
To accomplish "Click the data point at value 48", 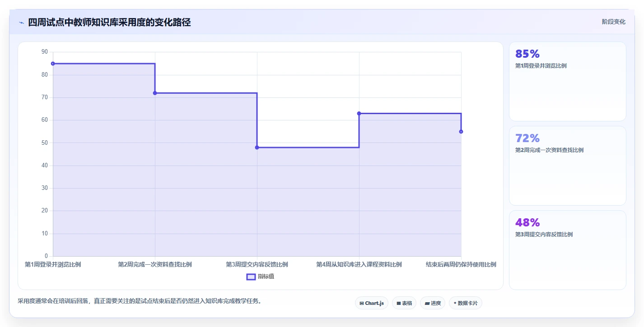I will pos(257,147).
